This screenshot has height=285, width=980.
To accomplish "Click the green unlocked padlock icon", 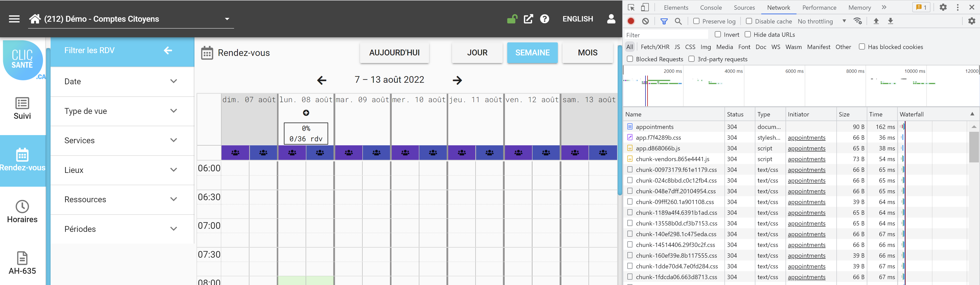I will tap(512, 19).
